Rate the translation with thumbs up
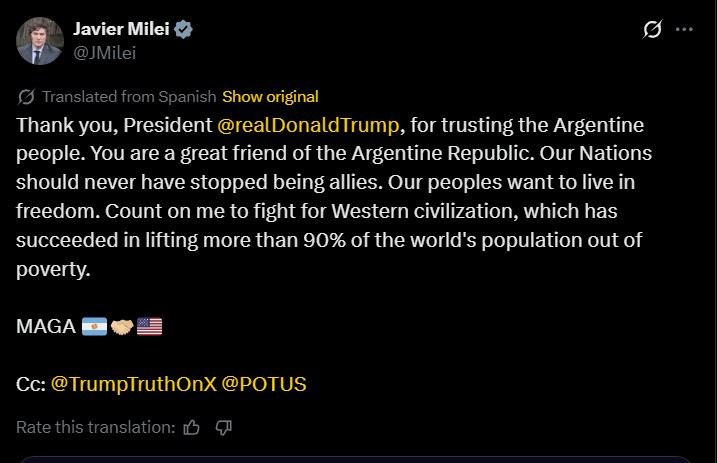The width and height of the screenshot is (717, 463). point(192,427)
